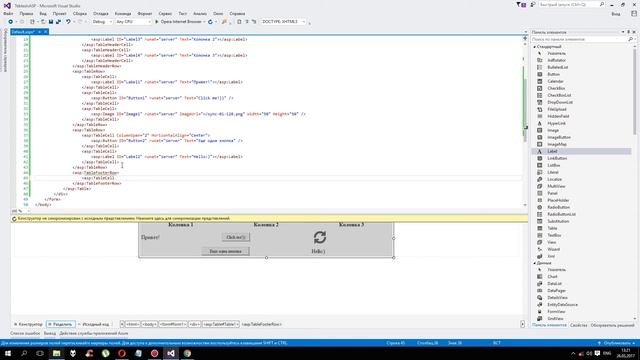Select the body breadcrumb tag
640x360 pixels.
(149, 324)
